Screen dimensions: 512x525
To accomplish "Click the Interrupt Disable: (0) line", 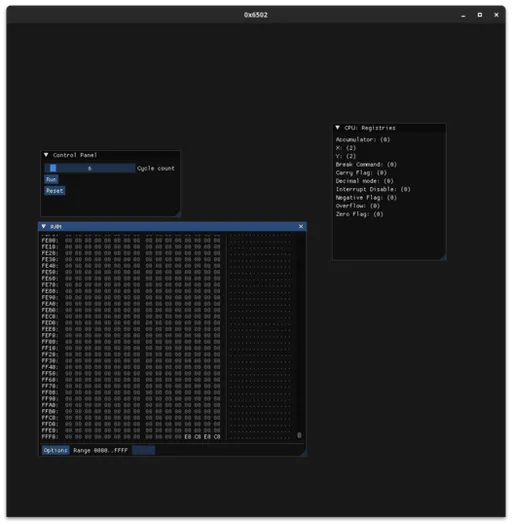I will pyautogui.click(x=373, y=189).
